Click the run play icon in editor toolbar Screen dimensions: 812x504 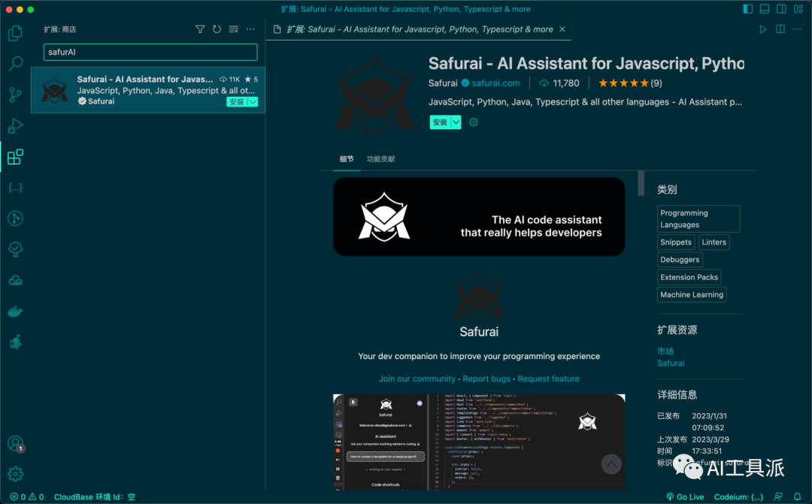763,29
